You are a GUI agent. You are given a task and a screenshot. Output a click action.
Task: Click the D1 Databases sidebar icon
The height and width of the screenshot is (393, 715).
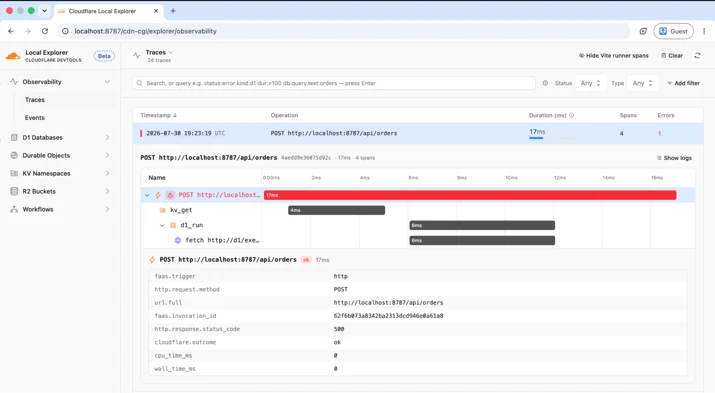[x=14, y=137]
